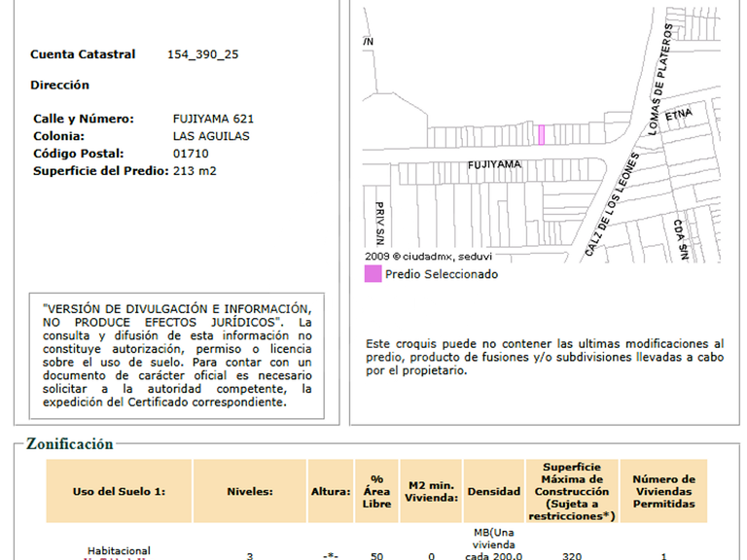The height and width of the screenshot is (560, 747).
Task: Click the map copyright ciudadmx seduvi text
Action: (x=428, y=257)
